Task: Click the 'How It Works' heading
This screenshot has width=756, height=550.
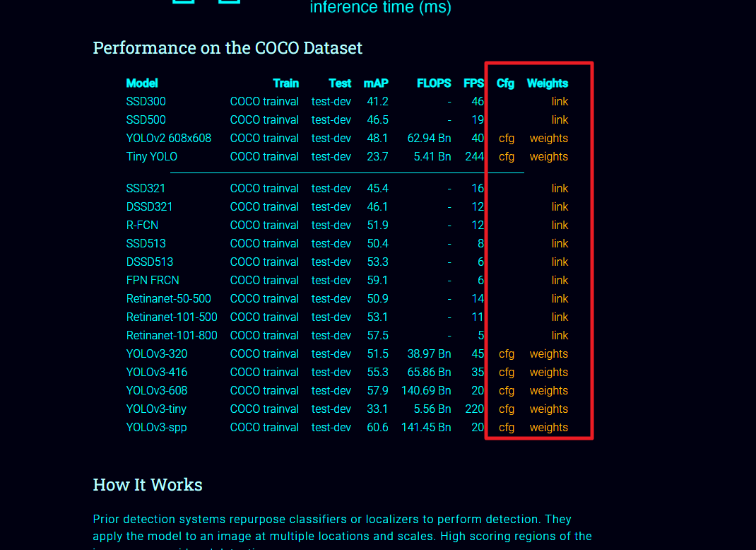Action: [x=148, y=485]
